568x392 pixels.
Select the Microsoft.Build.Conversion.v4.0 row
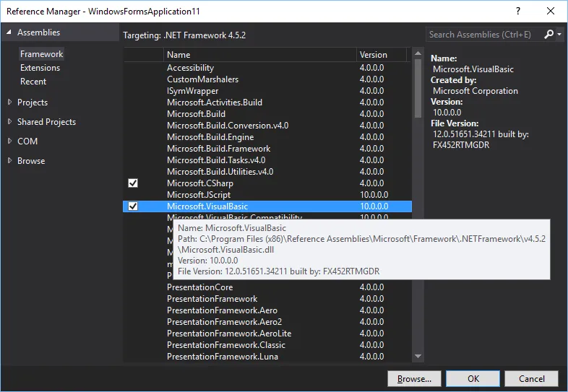267,126
